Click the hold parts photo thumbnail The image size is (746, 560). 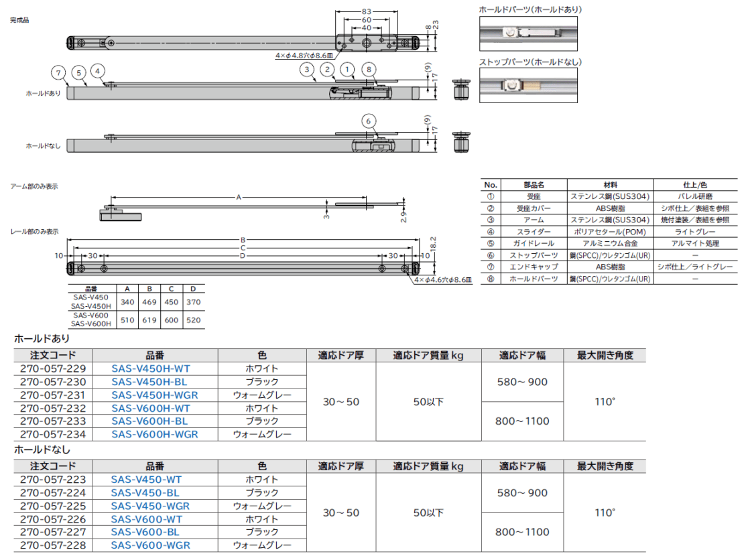tap(528, 33)
